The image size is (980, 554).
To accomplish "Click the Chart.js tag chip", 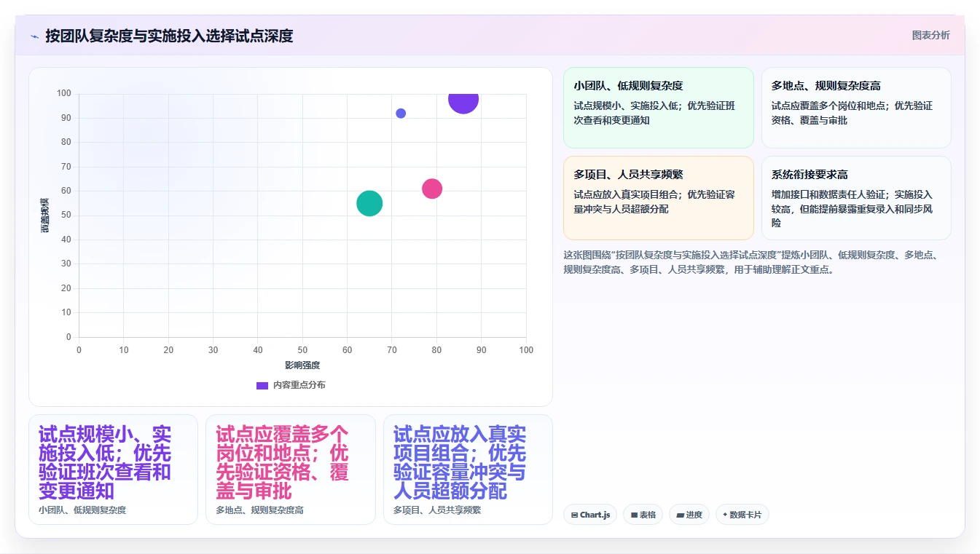I will (590, 515).
